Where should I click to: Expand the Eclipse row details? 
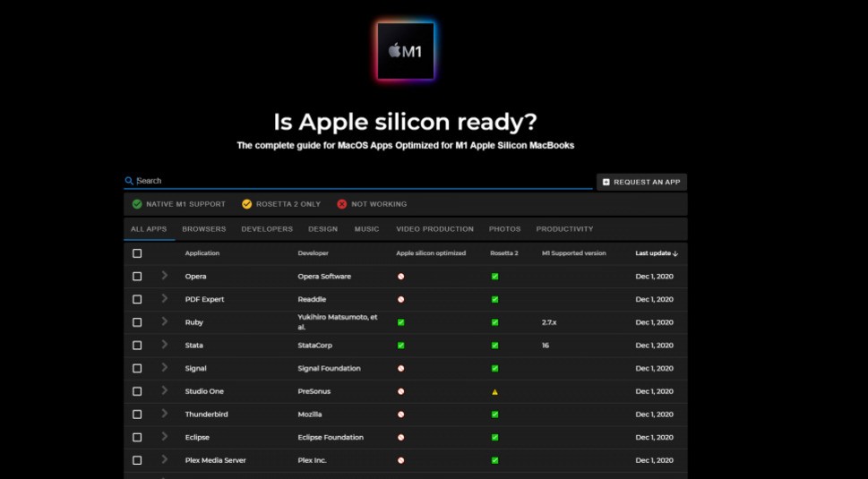tap(165, 436)
